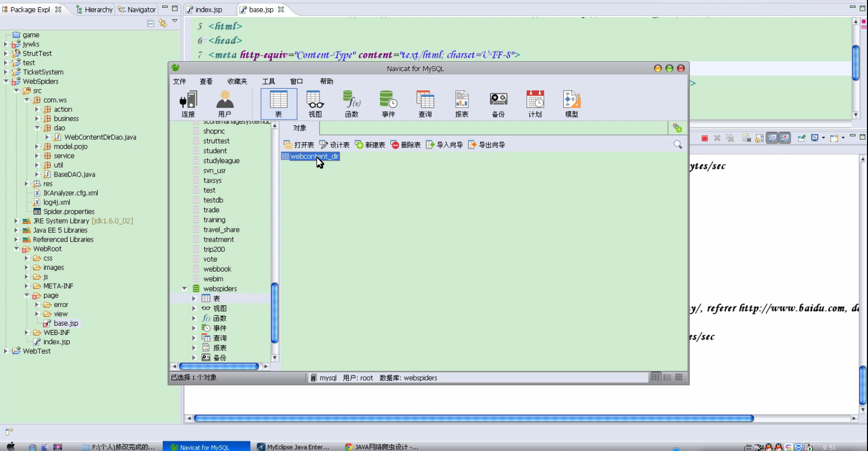Click the Navicat database list vertical scrollbar
This screenshot has height=451, width=868.
click(x=275, y=313)
